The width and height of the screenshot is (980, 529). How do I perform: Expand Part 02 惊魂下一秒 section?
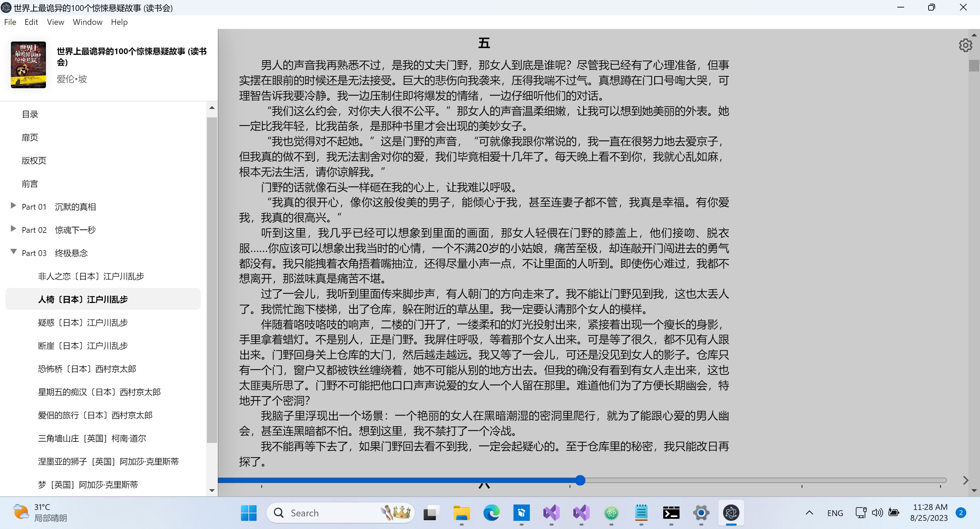[13, 229]
